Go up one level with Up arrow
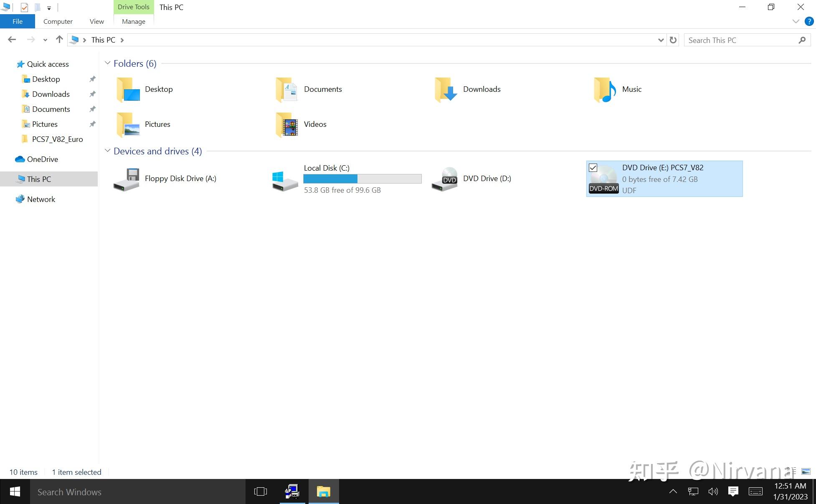816x504 pixels. pyautogui.click(x=59, y=40)
